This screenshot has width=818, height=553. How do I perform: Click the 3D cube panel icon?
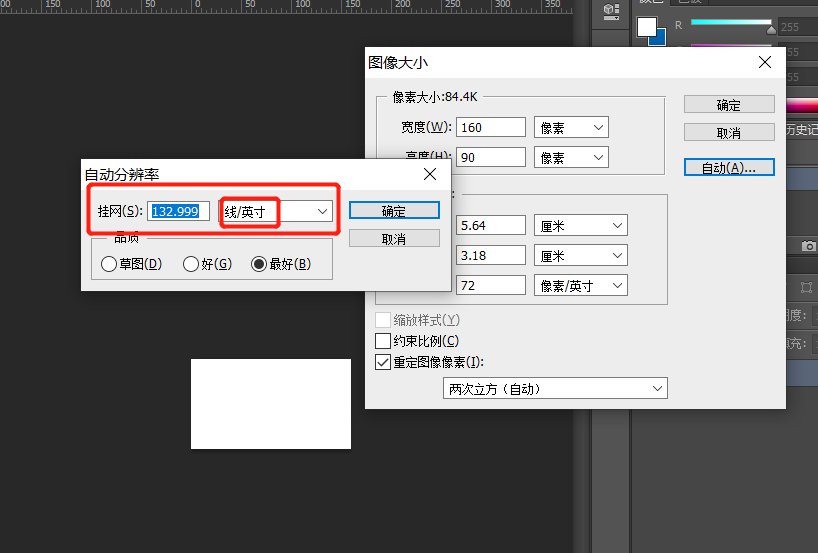point(611,10)
